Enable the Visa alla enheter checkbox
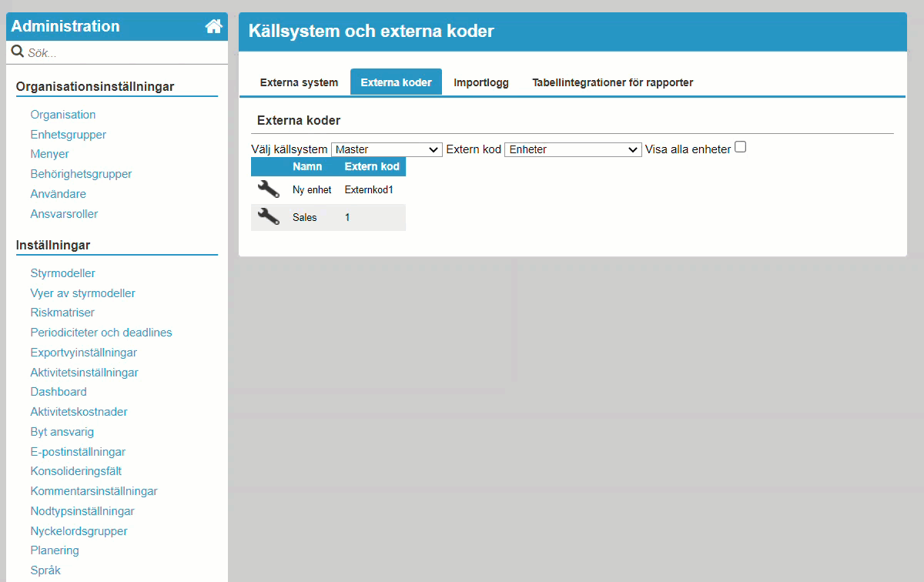Viewport: 924px width, 582px height. (740, 146)
